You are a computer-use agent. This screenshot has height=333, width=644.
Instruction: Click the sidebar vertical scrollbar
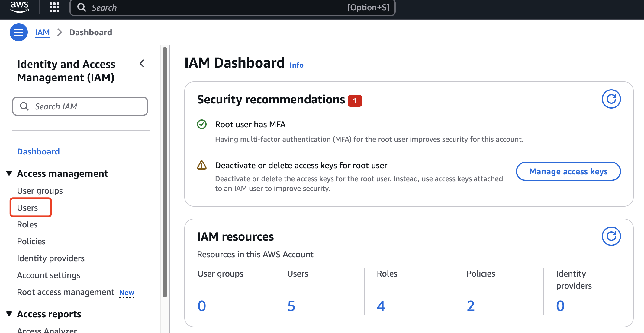[165, 172]
